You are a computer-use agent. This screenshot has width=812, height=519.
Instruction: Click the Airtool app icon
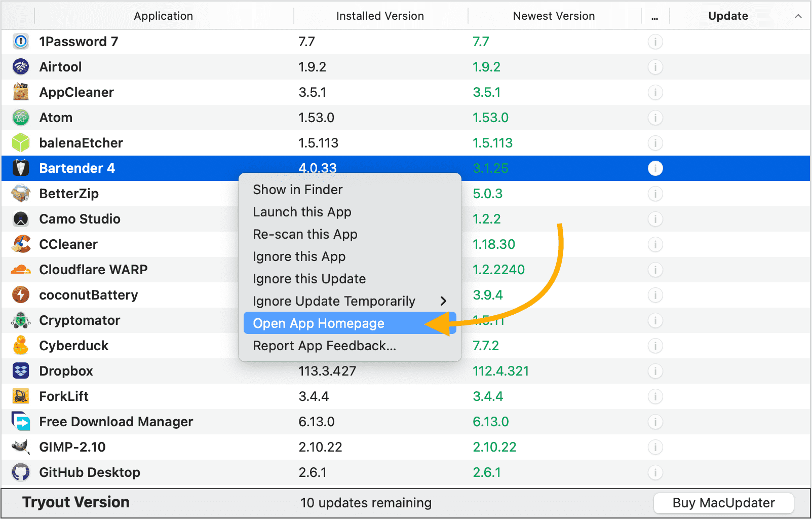click(21, 67)
